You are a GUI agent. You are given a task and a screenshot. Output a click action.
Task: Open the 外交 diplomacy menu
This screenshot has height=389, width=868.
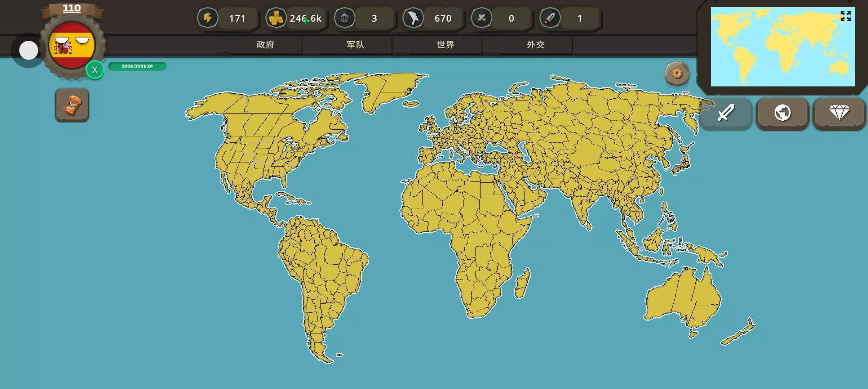(x=536, y=45)
